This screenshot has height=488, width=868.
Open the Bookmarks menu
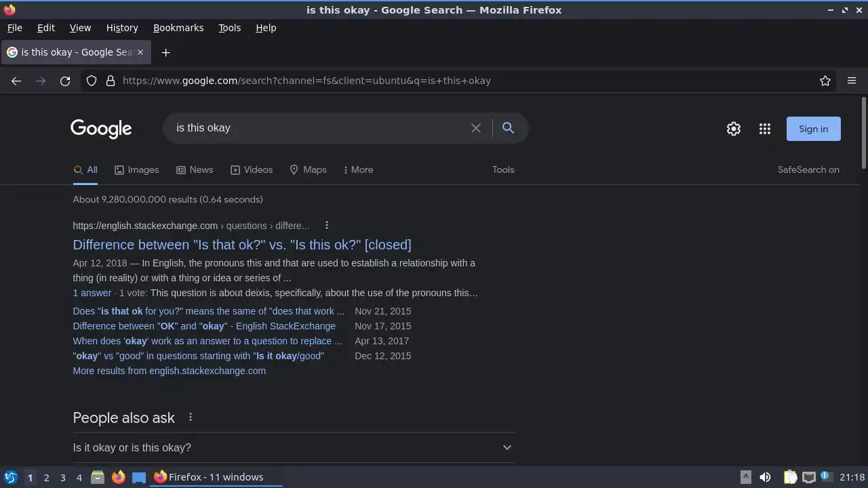[x=178, y=28]
